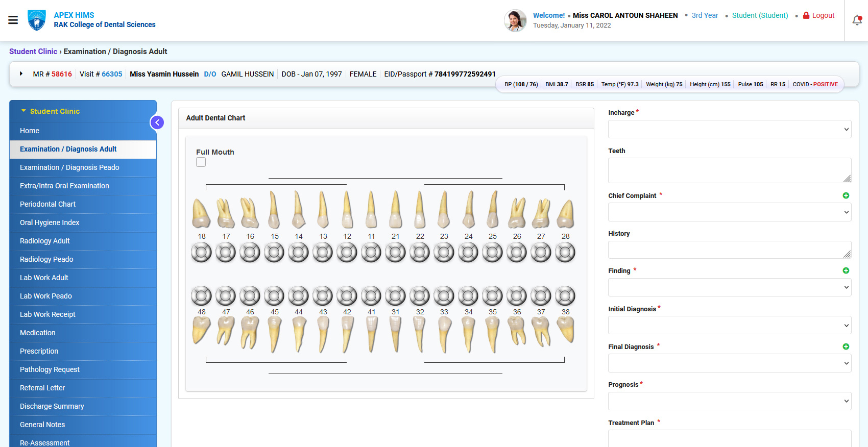The height and width of the screenshot is (447, 868).
Task: Collapse the sidebar with the chevron button
Action: tap(157, 122)
